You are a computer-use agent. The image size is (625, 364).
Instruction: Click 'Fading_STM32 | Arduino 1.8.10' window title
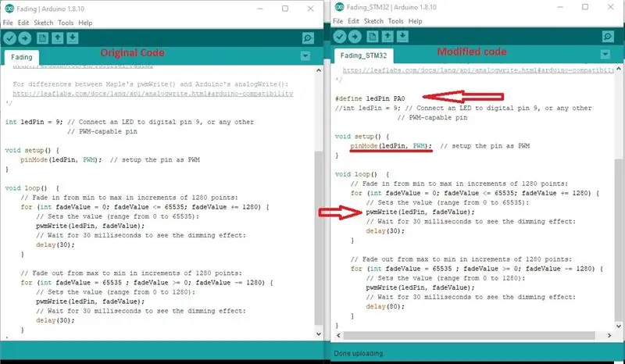(x=391, y=7)
